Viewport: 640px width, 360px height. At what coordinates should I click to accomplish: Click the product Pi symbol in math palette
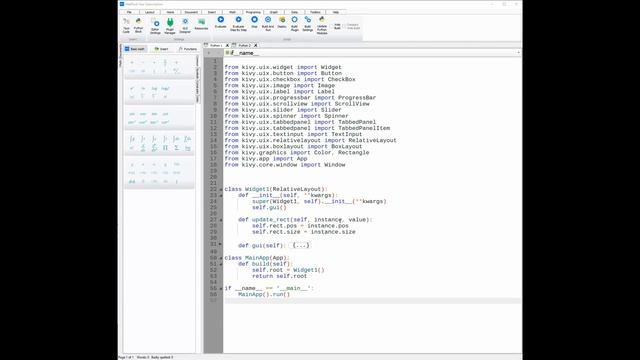tap(165, 148)
